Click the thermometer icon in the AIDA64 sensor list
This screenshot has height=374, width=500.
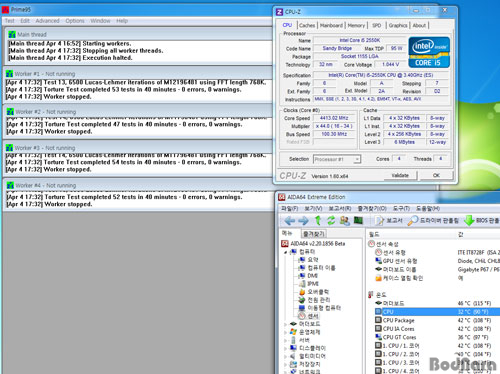point(371,295)
